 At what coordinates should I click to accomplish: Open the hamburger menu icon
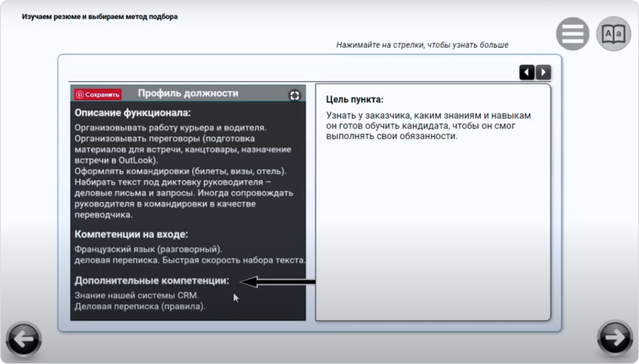pos(573,34)
